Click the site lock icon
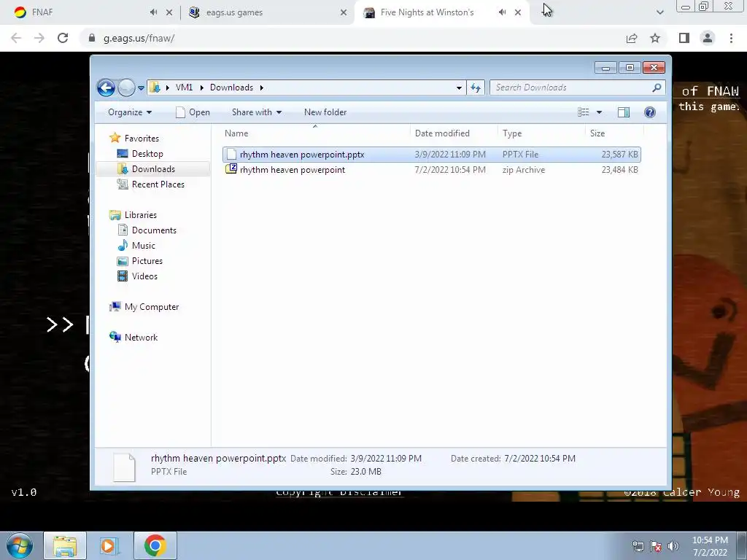Image resolution: width=747 pixels, height=560 pixels. 92,38
